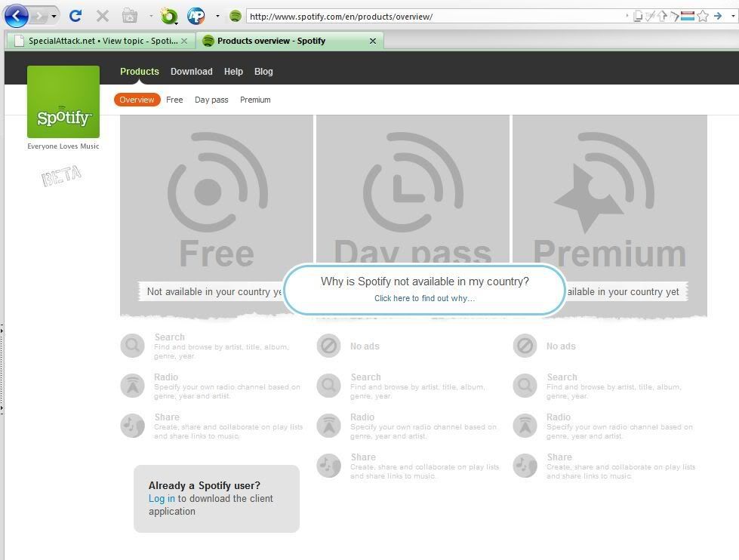Click 'Everyone Loves Music' tagline text

tap(63, 146)
